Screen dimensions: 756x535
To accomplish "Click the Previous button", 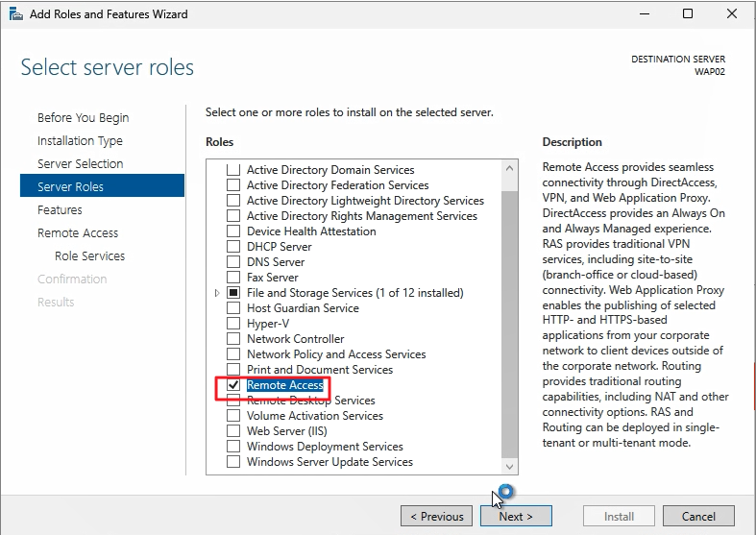I will tap(436, 516).
